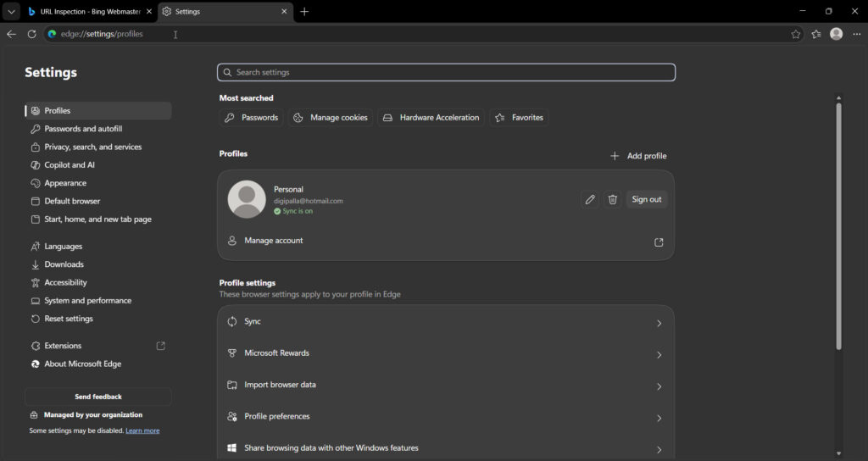This screenshot has height=461, width=868.
Task: Click the Windows logo icon for sharing data
Action: coord(232,447)
